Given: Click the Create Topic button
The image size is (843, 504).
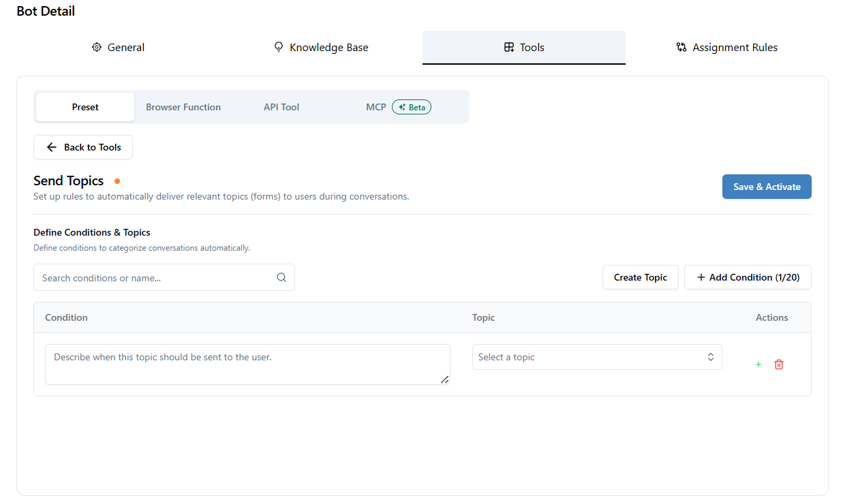Looking at the screenshot, I should tap(641, 277).
